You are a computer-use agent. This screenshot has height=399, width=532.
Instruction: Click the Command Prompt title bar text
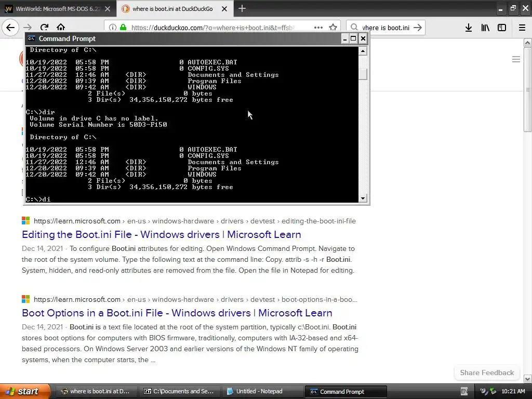click(x=67, y=38)
